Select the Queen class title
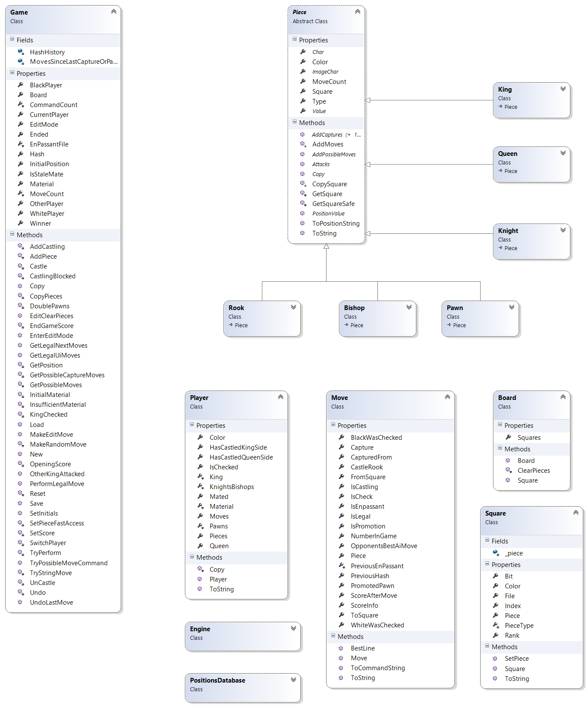 (508, 154)
